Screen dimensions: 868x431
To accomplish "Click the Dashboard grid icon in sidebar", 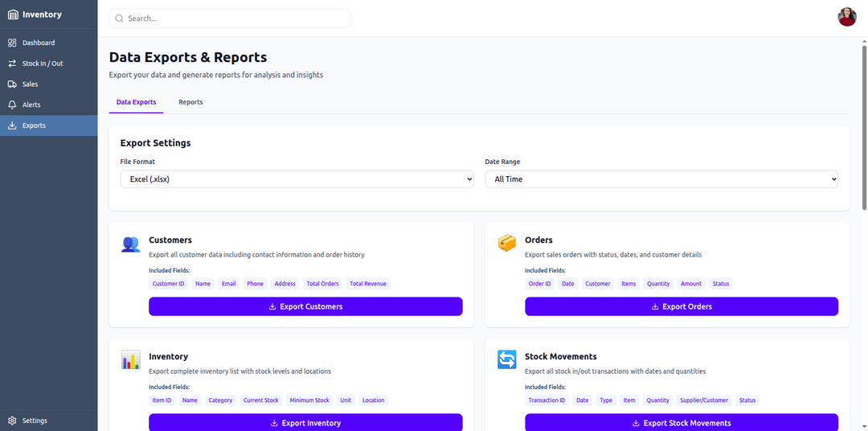I will pyautogui.click(x=12, y=43).
